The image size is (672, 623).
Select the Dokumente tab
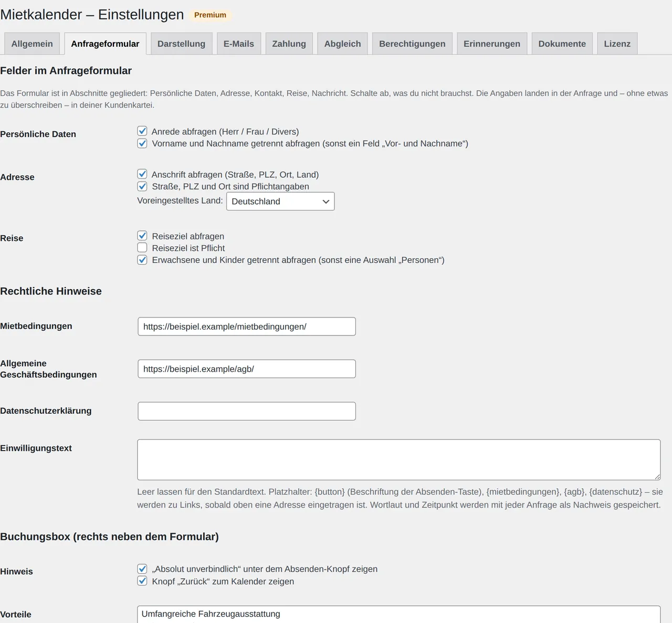point(562,44)
